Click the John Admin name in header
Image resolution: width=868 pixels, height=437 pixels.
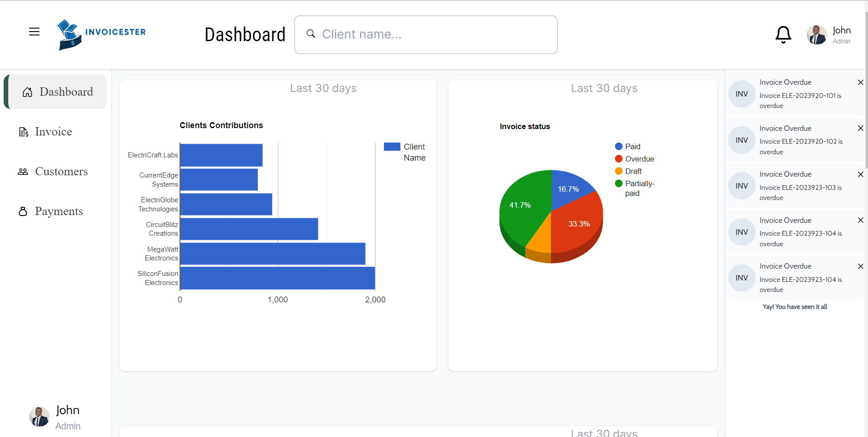841,35
